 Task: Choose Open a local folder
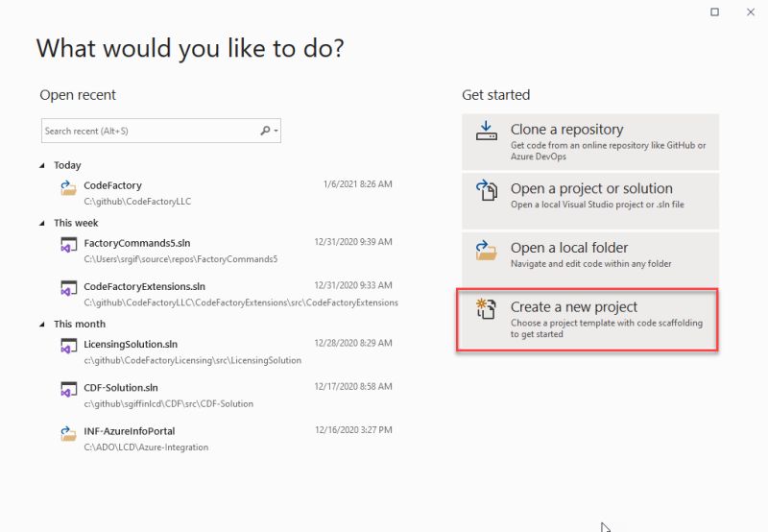590,260
